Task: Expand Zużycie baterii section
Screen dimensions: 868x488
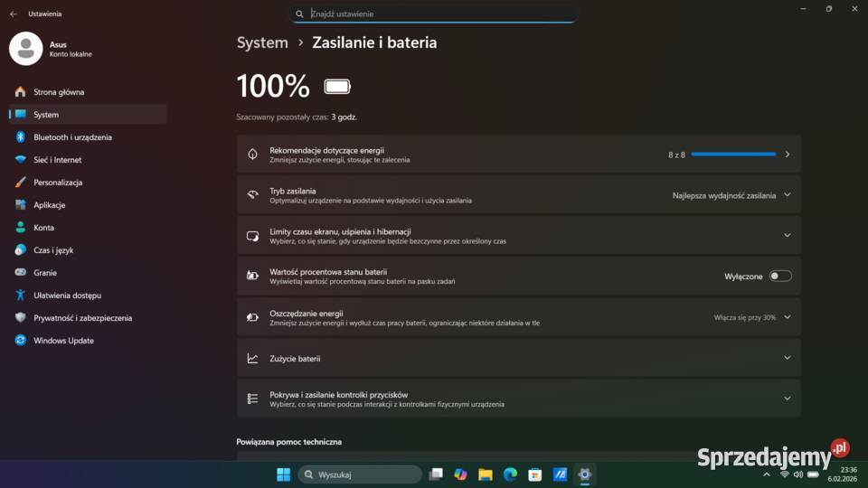Action: [x=788, y=358]
